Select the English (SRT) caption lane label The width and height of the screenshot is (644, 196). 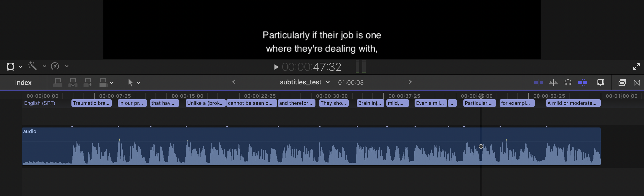[x=39, y=103]
